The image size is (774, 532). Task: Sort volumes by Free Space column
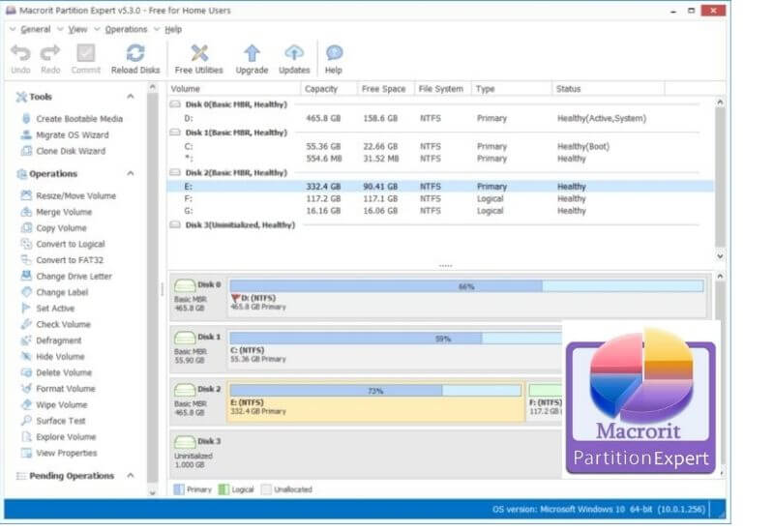point(385,89)
